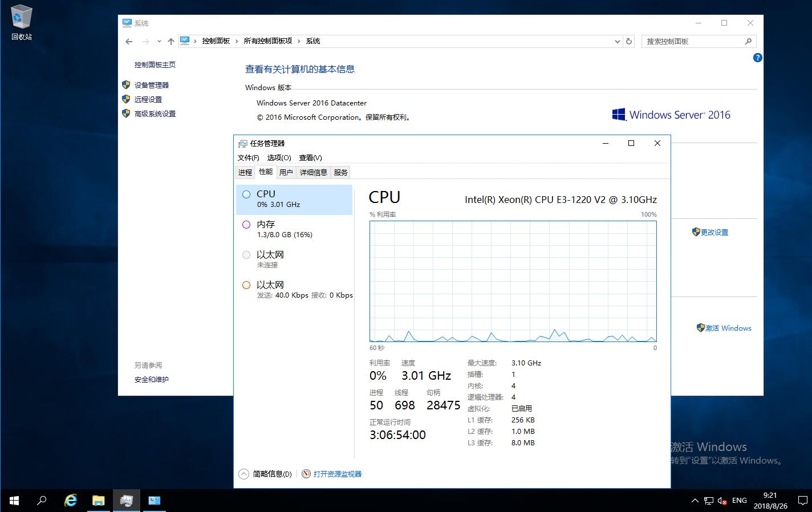Click 所有控制面板项 breadcrumb in address bar
Image resolution: width=812 pixels, height=512 pixels.
(x=268, y=41)
